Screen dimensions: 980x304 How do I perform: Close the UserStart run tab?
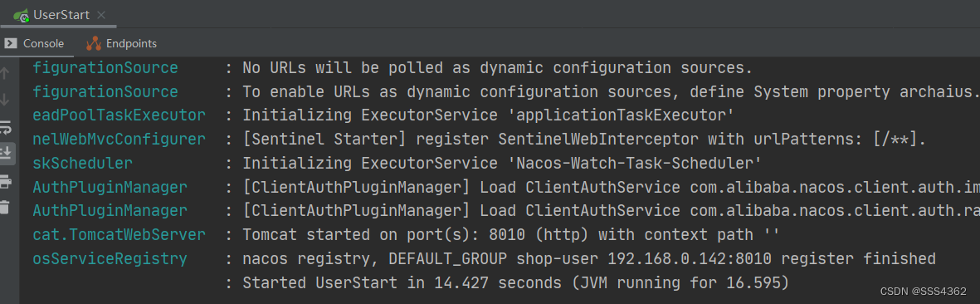[x=103, y=14]
